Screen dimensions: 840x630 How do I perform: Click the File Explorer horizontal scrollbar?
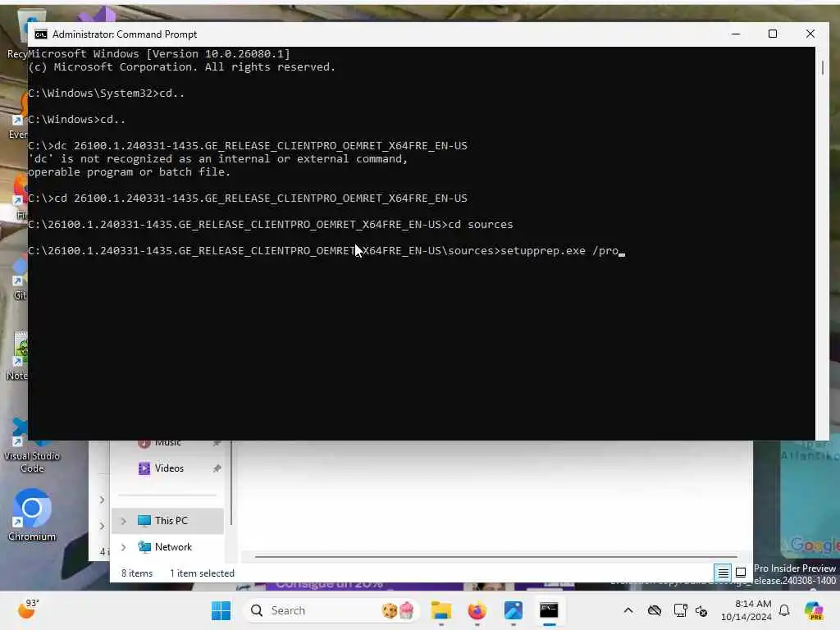click(x=496, y=557)
